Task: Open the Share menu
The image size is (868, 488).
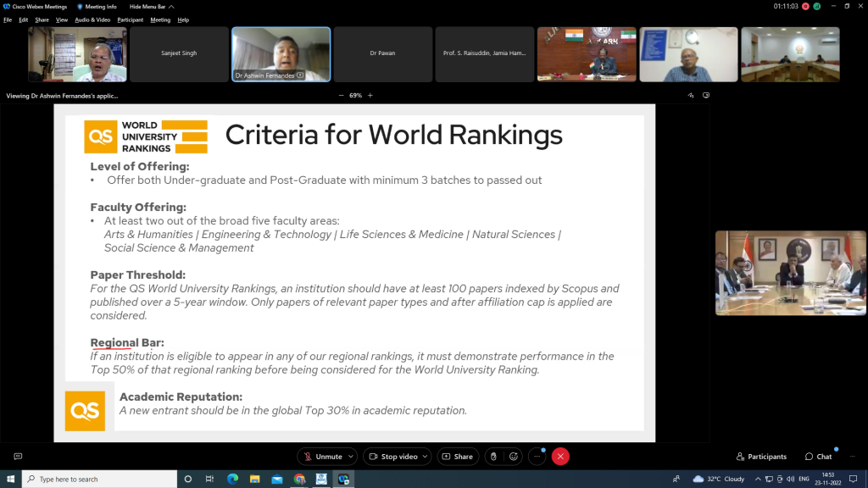Action: pos(42,20)
